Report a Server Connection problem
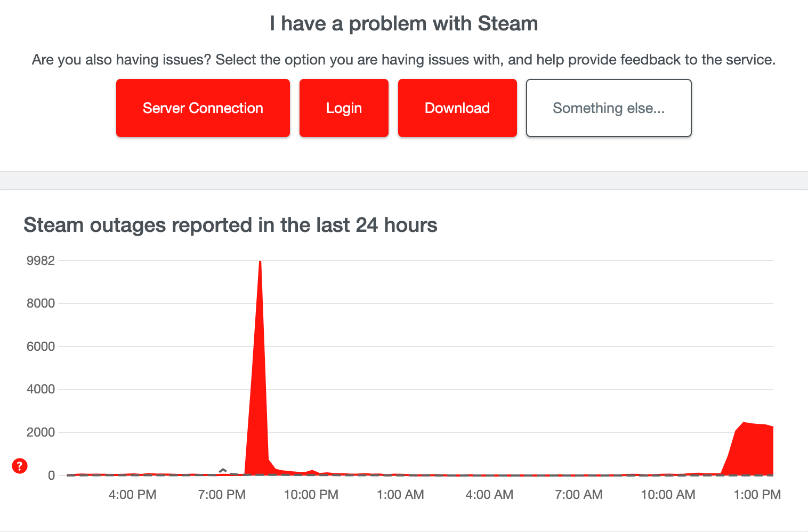 point(203,108)
